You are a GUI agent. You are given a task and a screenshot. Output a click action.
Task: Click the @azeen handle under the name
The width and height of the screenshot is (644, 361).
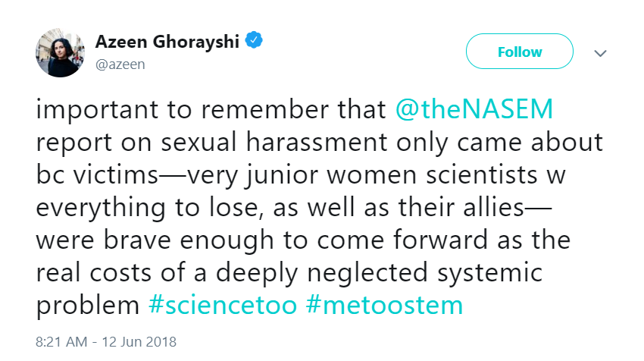(120, 64)
